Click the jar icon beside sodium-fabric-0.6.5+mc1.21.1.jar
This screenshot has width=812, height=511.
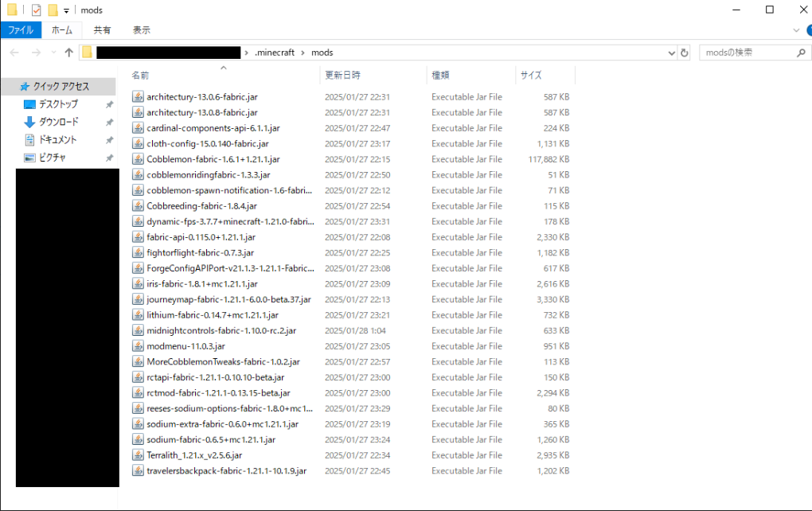coord(138,439)
